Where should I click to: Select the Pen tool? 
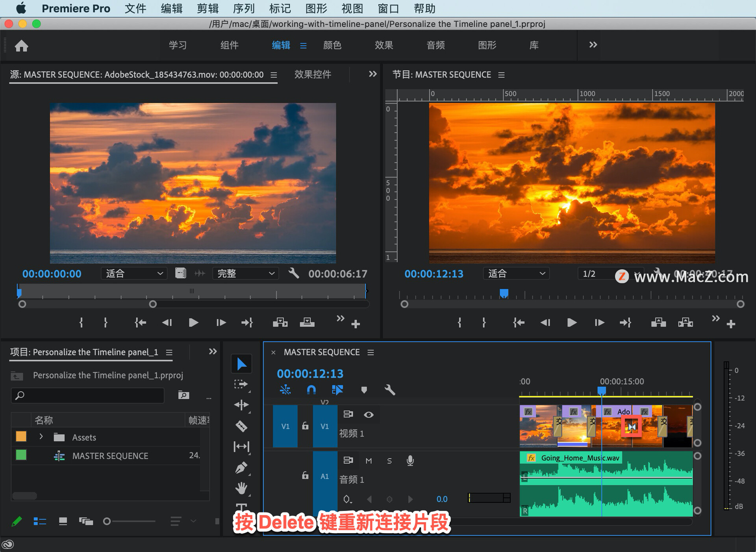(241, 468)
